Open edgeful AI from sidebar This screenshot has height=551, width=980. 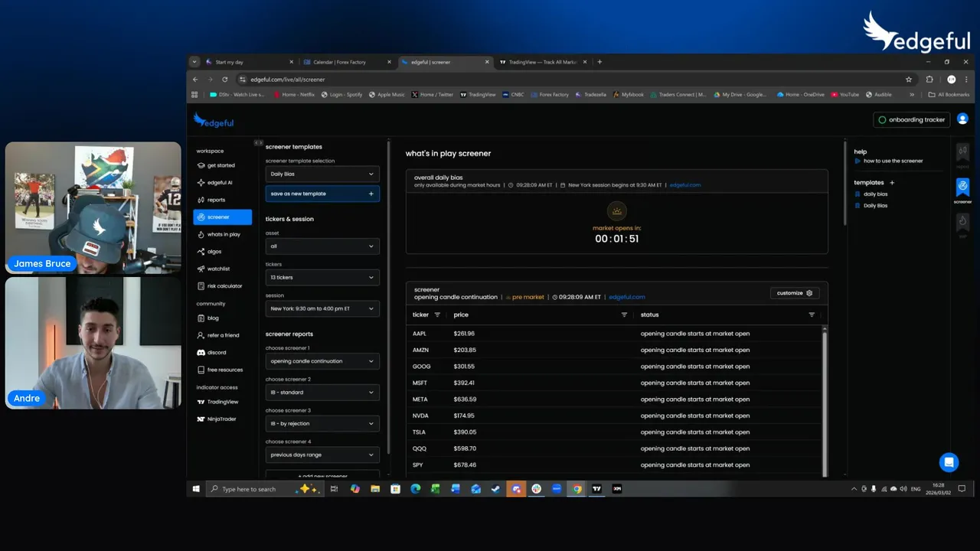[x=219, y=183]
